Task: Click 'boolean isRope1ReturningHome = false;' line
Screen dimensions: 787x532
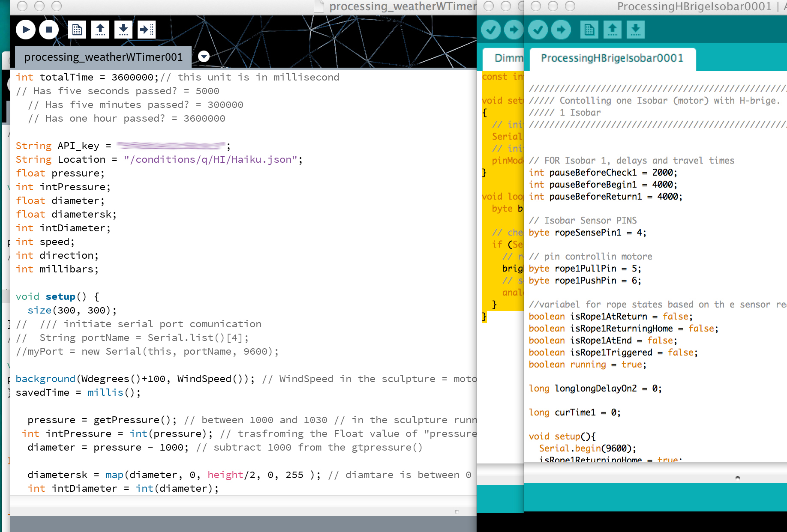Action: pos(623,329)
